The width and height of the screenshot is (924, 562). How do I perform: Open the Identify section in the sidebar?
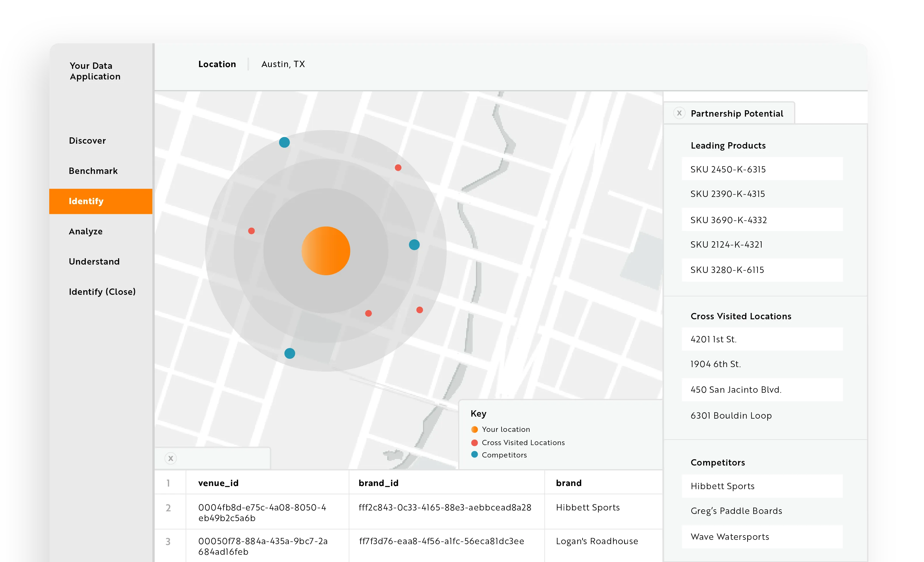(86, 201)
